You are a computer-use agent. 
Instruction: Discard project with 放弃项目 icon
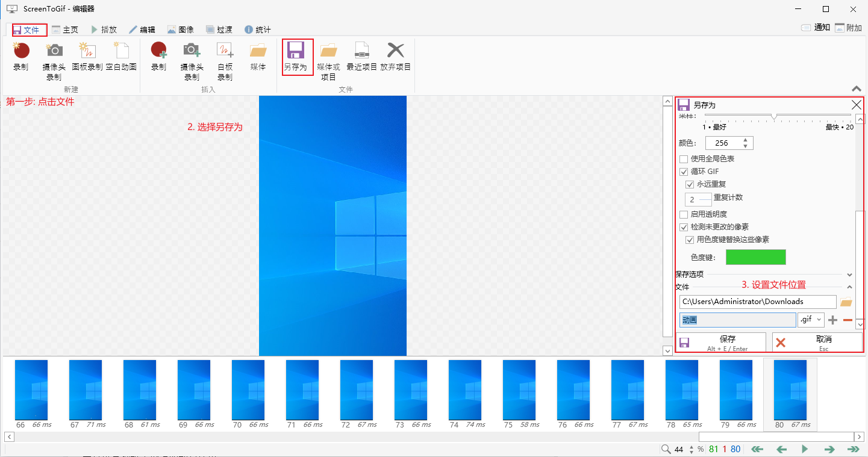click(x=395, y=51)
